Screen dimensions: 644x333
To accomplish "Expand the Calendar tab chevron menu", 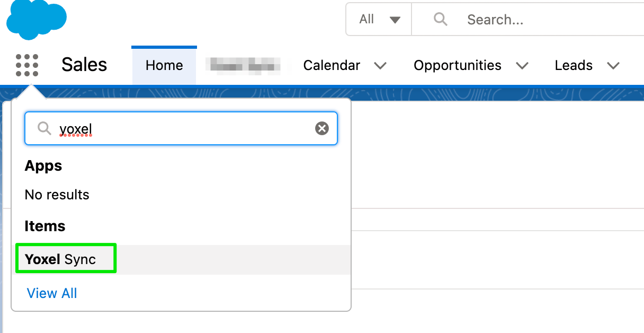I will (x=380, y=66).
